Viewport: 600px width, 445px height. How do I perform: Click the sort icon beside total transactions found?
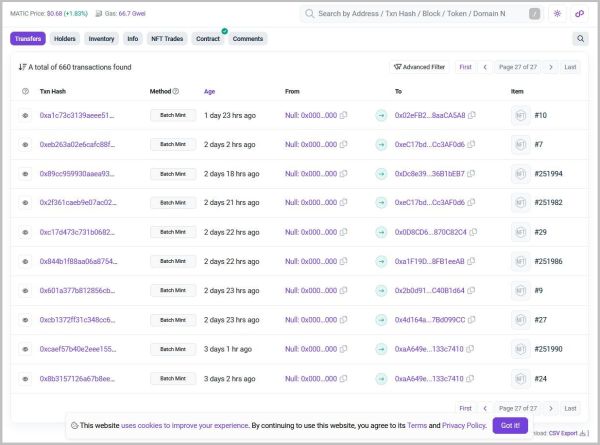pyautogui.click(x=22, y=67)
